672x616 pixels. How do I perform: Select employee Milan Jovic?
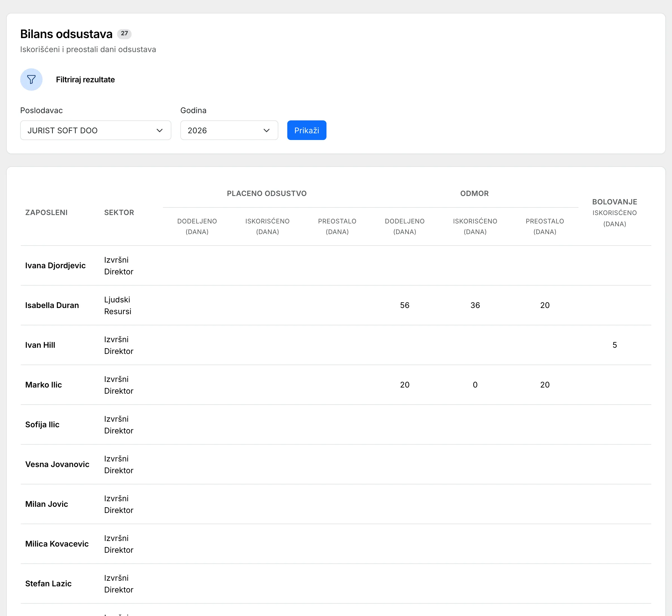click(47, 504)
